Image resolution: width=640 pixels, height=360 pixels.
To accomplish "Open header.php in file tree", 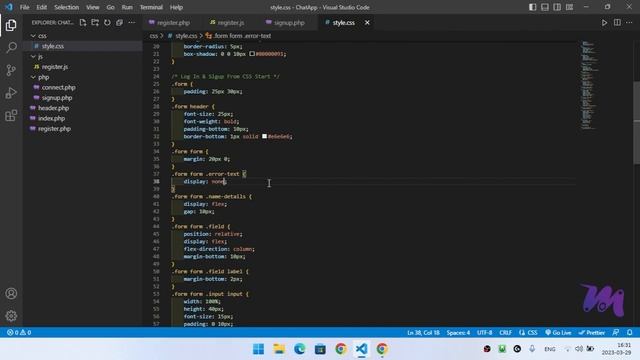I will click(53, 108).
